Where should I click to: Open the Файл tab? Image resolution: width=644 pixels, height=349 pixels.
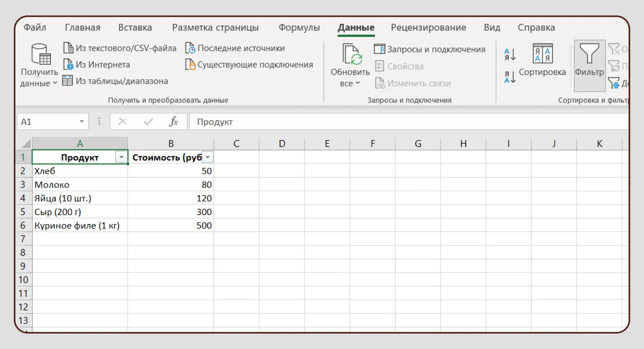[35, 27]
